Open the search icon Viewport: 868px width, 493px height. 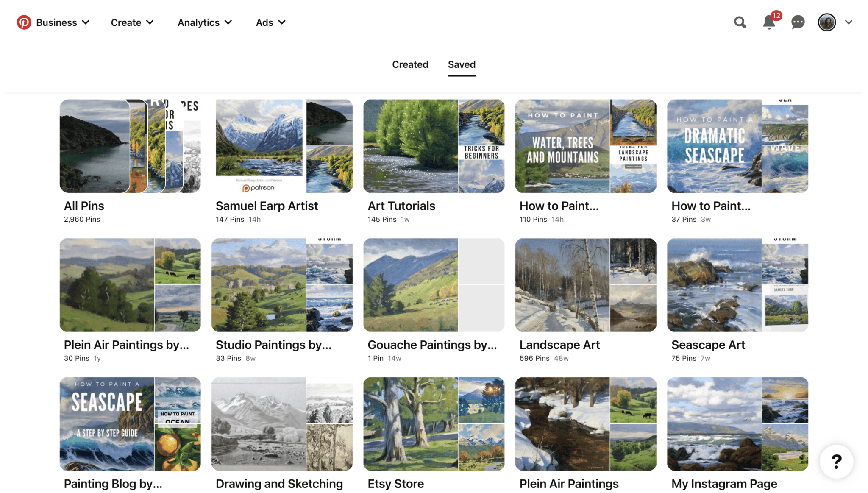point(741,22)
